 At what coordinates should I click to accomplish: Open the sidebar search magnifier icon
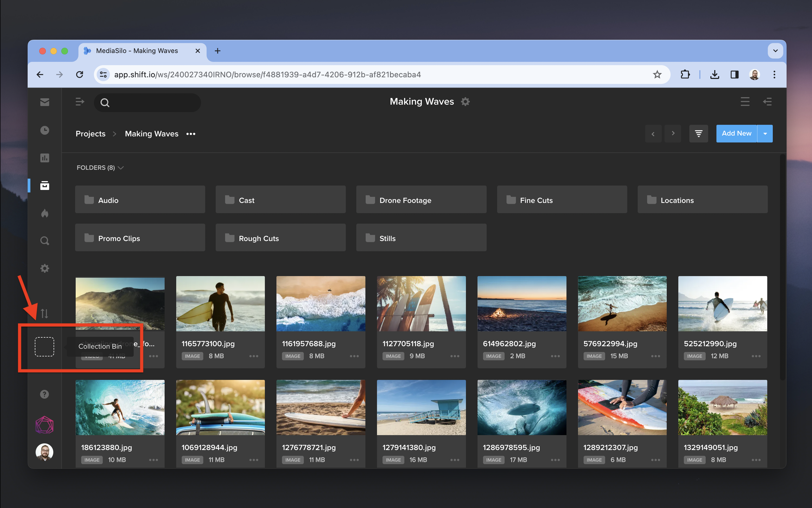tap(45, 241)
